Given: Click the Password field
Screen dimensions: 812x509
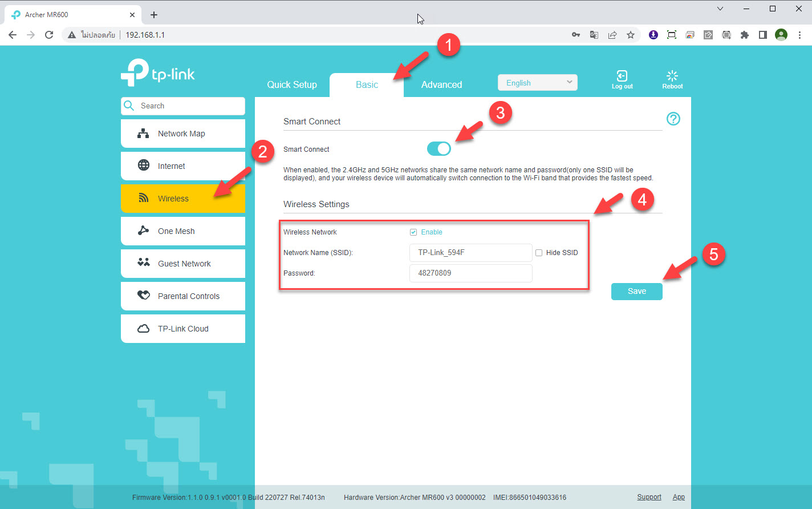Looking at the screenshot, I should point(471,273).
